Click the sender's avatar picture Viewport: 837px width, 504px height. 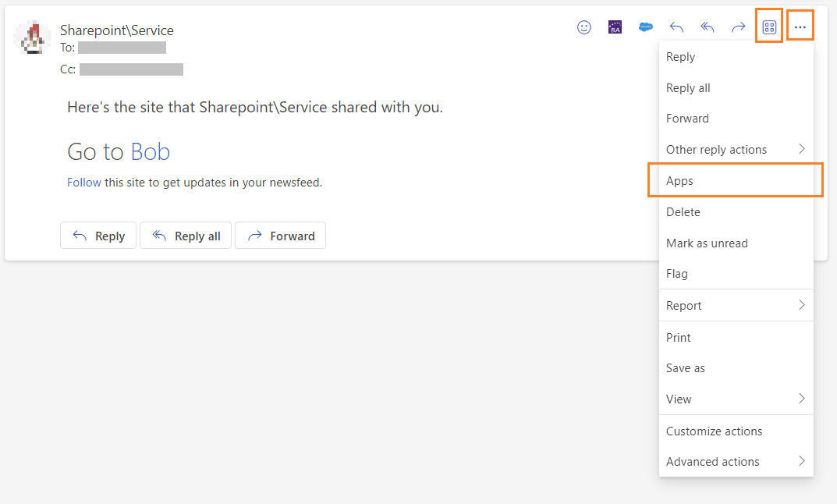[32, 37]
